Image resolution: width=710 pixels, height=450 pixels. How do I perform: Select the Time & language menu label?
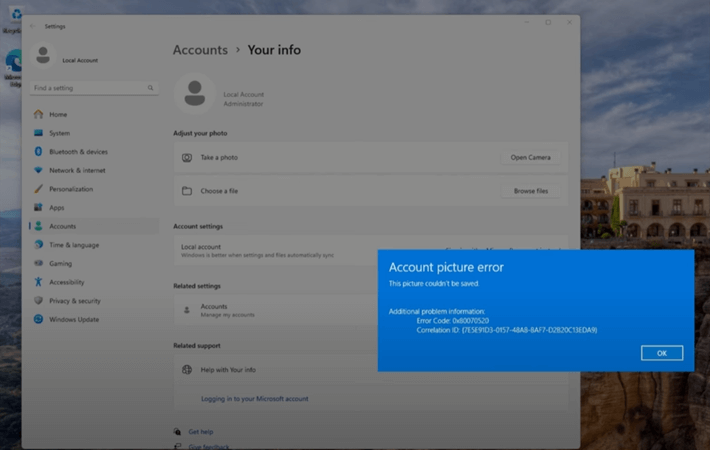[x=74, y=245]
